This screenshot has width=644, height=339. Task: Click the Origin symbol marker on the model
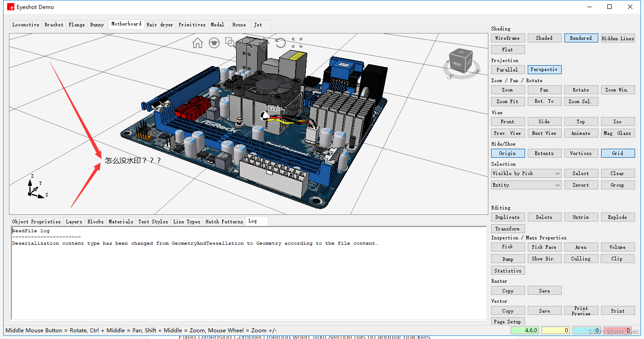pyautogui.click(x=265, y=116)
